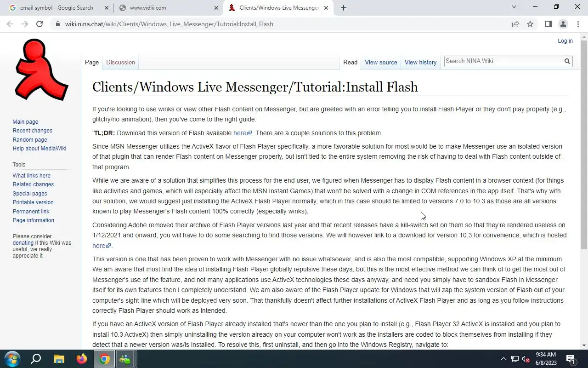The height and width of the screenshot is (368, 588).
Task: Open the Discussion tab
Action: 120,63
